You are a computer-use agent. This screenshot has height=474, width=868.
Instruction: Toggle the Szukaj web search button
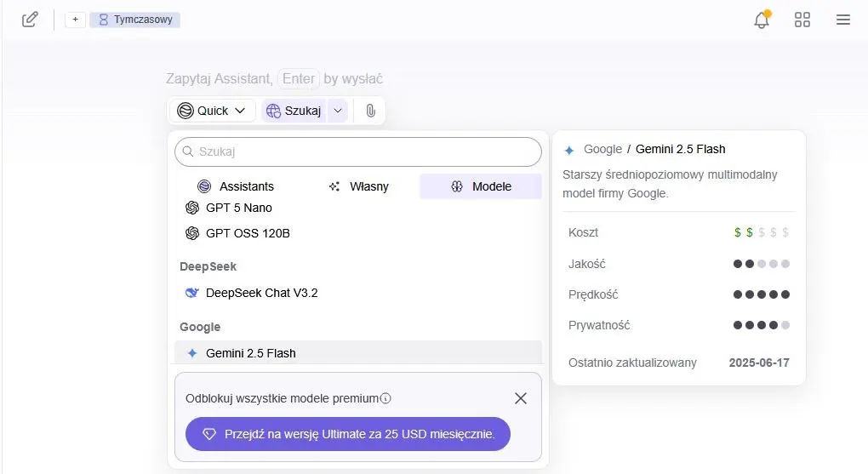tap(294, 111)
